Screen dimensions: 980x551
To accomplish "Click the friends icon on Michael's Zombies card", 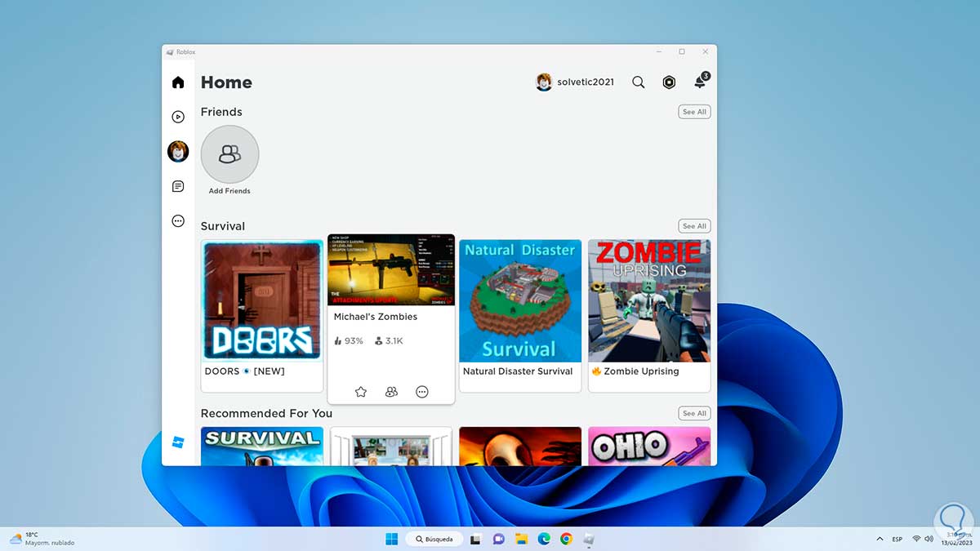I will pyautogui.click(x=391, y=392).
